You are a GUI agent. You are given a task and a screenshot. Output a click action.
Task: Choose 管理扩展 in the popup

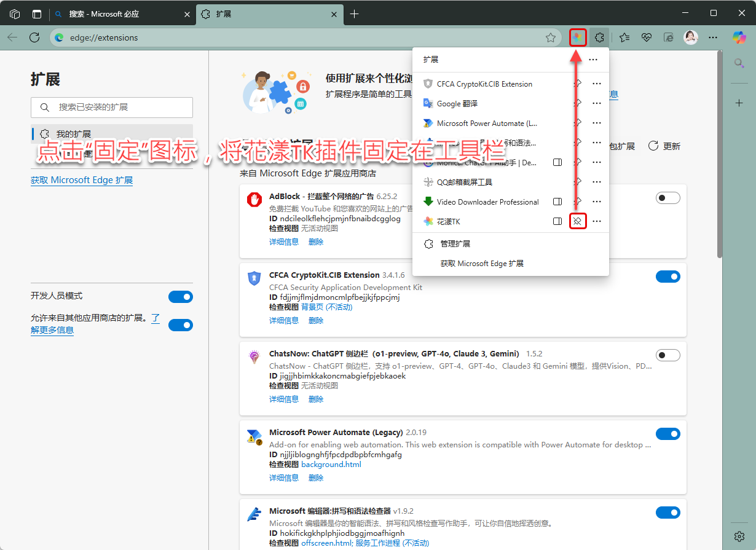pos(455,243)
